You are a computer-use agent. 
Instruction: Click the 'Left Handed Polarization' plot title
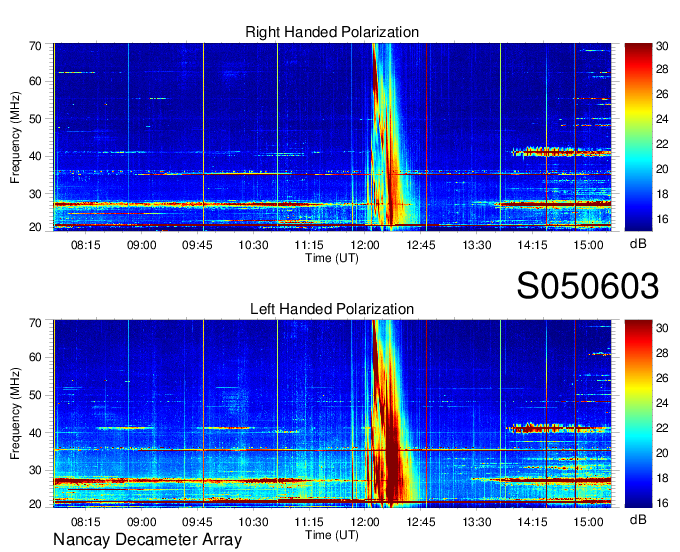pyautogui.click(x=332, y=309)
